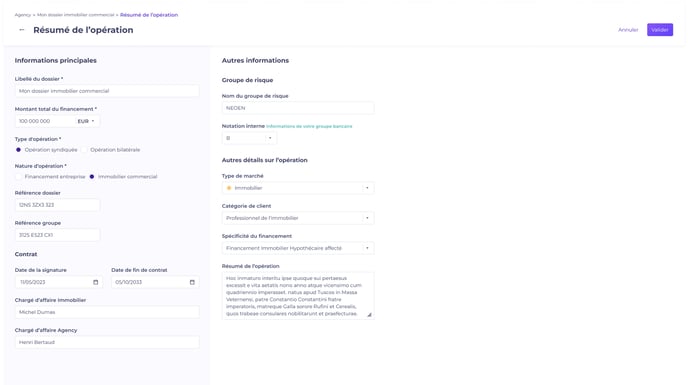
Task: Click the Informations principales heading
Action: click(x=56, y=61)
